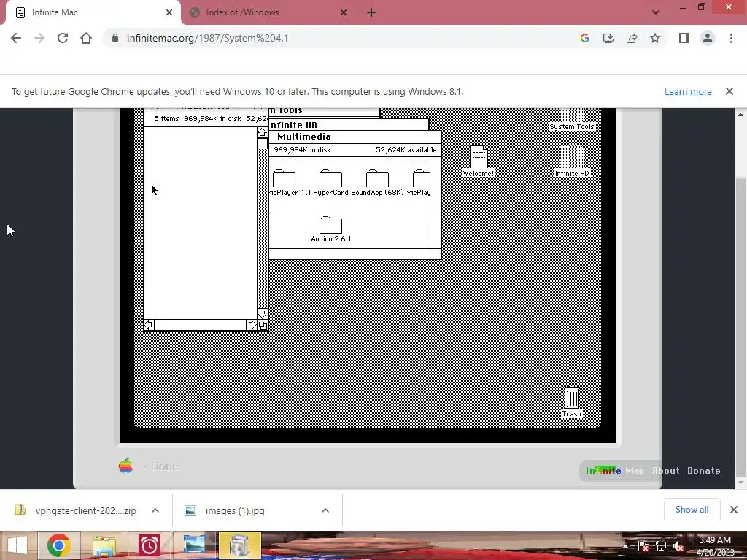Viewport: 747px width, 560px height.
Task: Reload the page
Action: [x=63, y=38]
